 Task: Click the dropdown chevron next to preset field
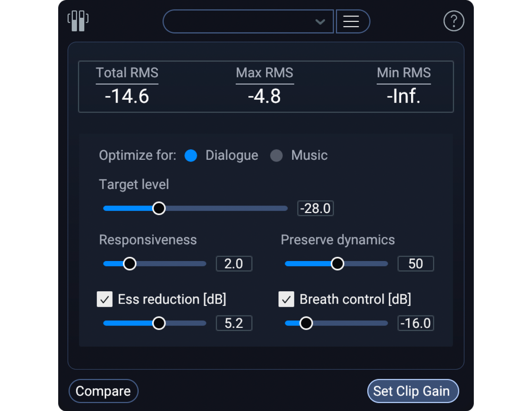(320, 22)
